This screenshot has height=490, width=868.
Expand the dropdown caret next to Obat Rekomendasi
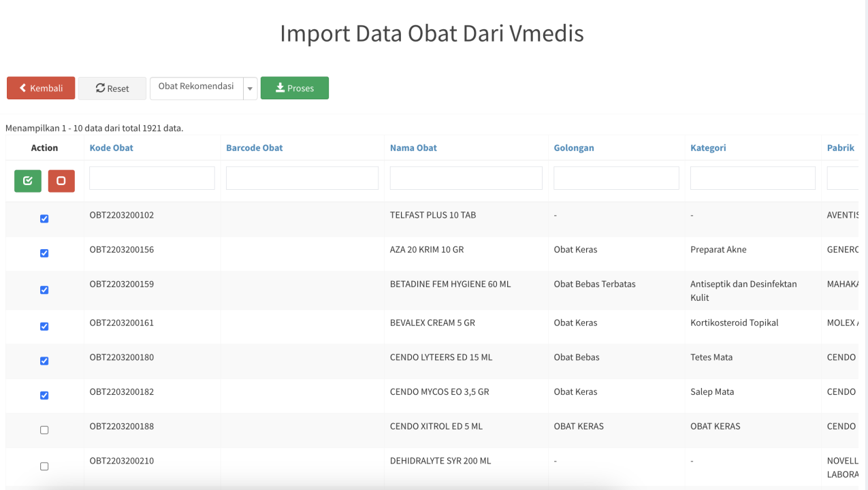[x=251, y=88]
